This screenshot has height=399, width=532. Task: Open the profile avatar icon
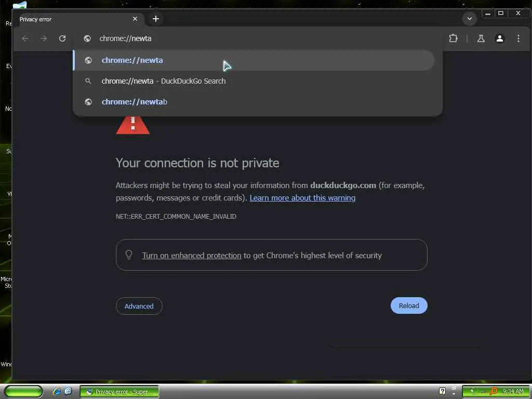click(499, 38)
